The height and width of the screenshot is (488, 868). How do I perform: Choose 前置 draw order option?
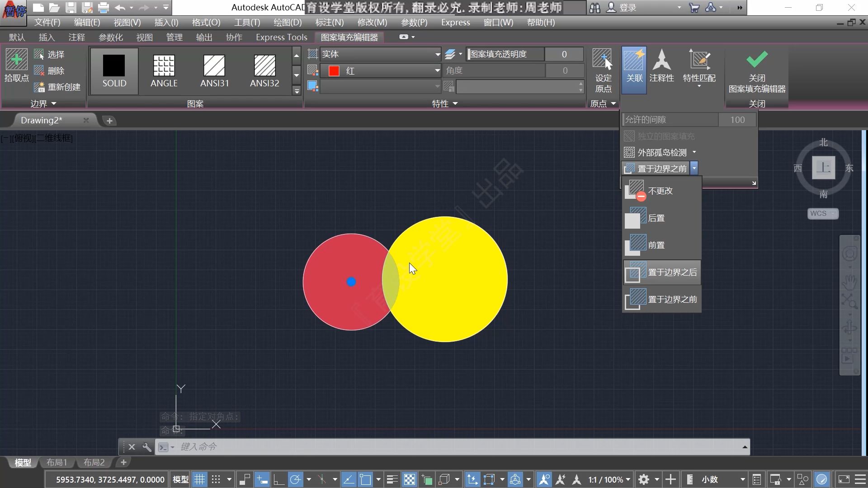coord(662,245)
